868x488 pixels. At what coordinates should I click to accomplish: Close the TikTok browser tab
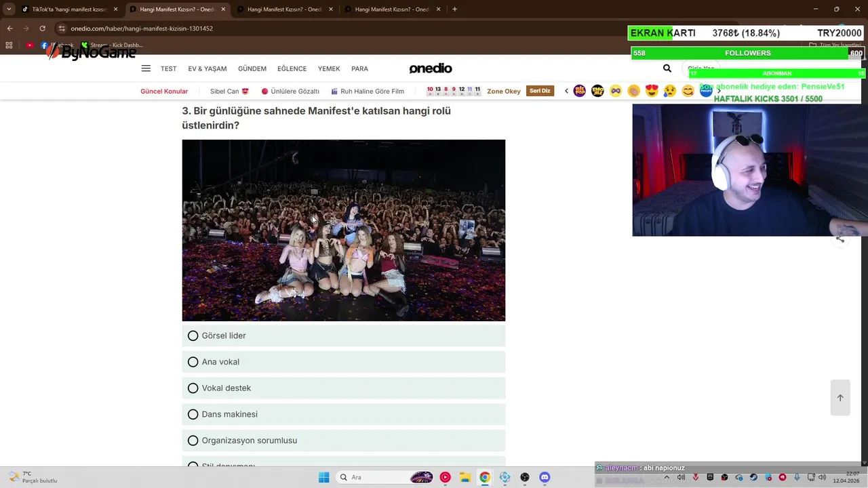pos(115,9)
